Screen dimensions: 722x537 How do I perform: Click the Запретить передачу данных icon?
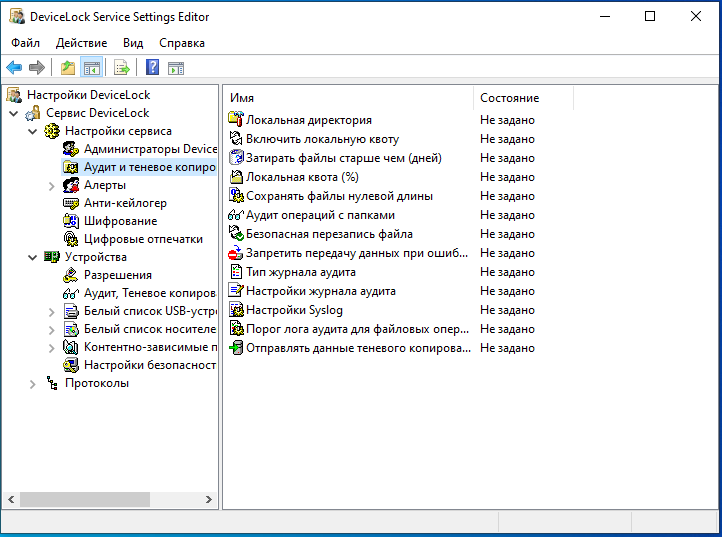(236, 252)
